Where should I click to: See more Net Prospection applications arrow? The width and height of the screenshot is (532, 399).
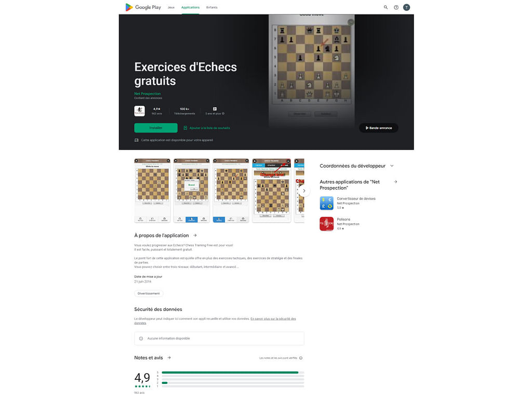pos(395,182)
